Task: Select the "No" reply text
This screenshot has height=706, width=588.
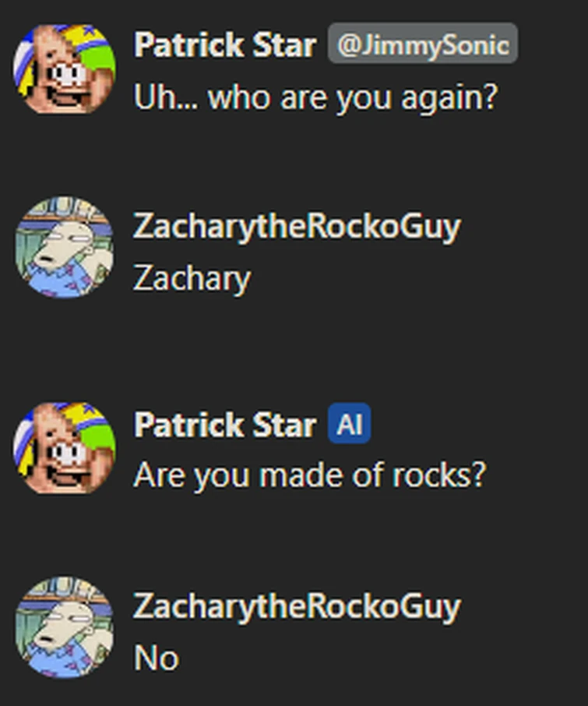Action: [156, 658]
